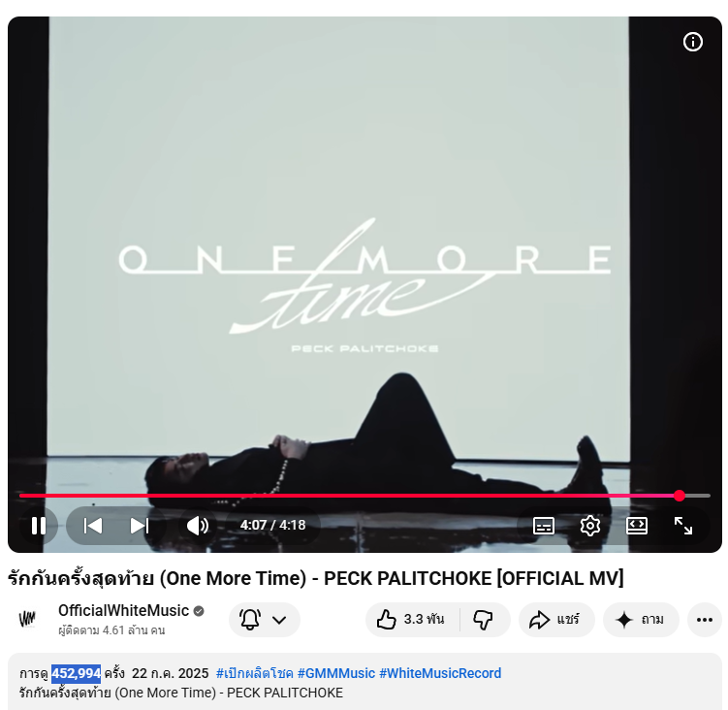Toggle subtitles/closed captions

tap(544, 526)
